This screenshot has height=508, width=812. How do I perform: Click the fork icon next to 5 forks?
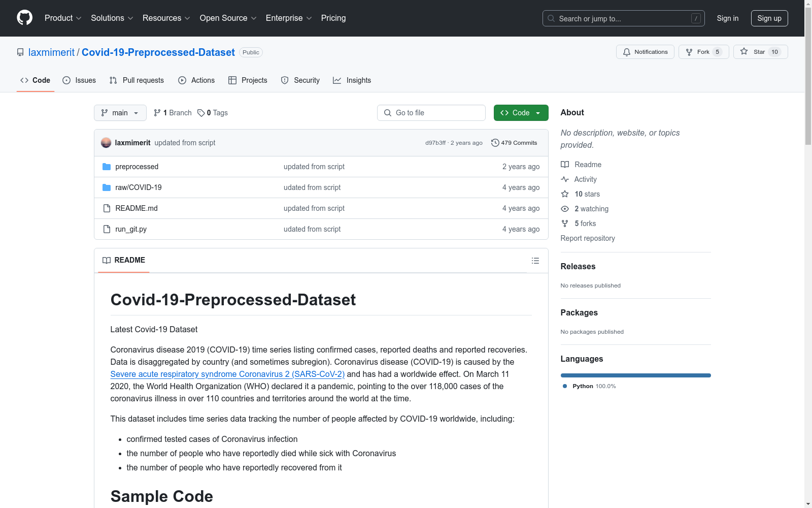click(x=565, y=224)
